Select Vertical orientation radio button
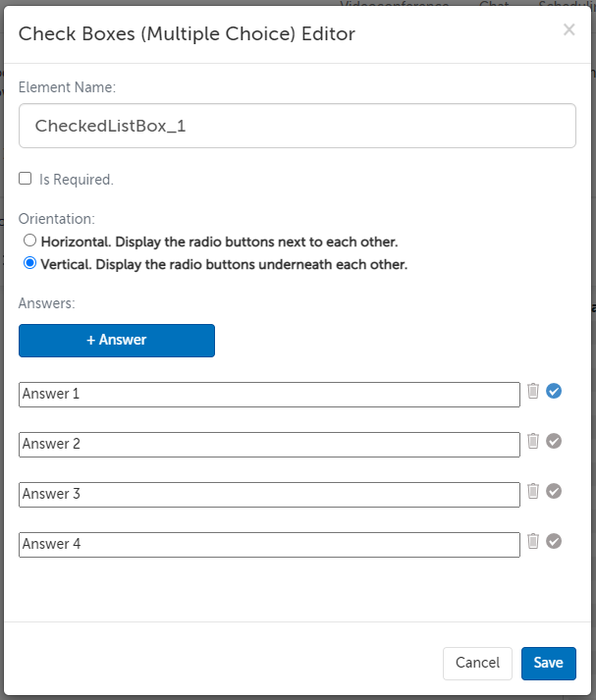596x700 pixels. (30, 263)
